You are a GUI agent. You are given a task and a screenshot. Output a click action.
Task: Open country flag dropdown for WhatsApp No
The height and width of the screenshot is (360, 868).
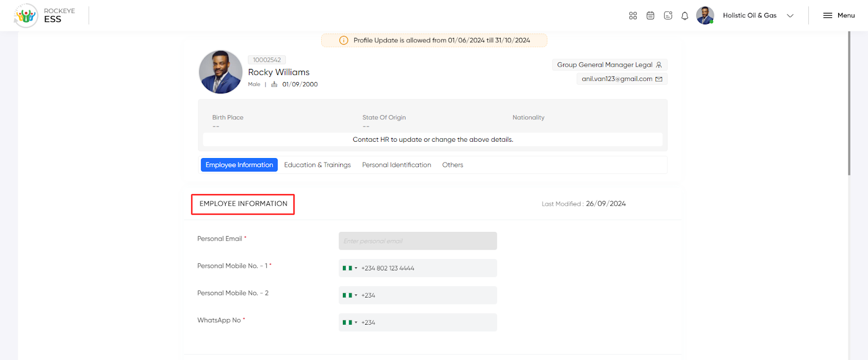(350, 323)
